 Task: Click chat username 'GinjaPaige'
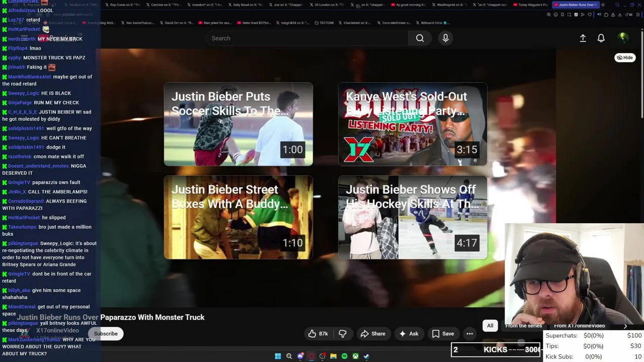click(20, 103)
